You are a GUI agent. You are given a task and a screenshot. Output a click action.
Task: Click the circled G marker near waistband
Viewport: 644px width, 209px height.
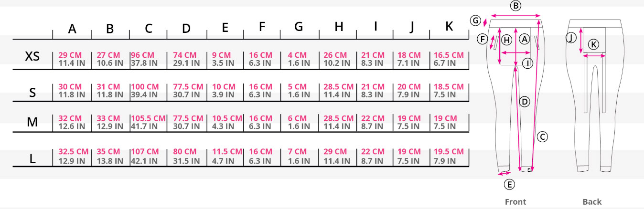click(x=475, y=21)
